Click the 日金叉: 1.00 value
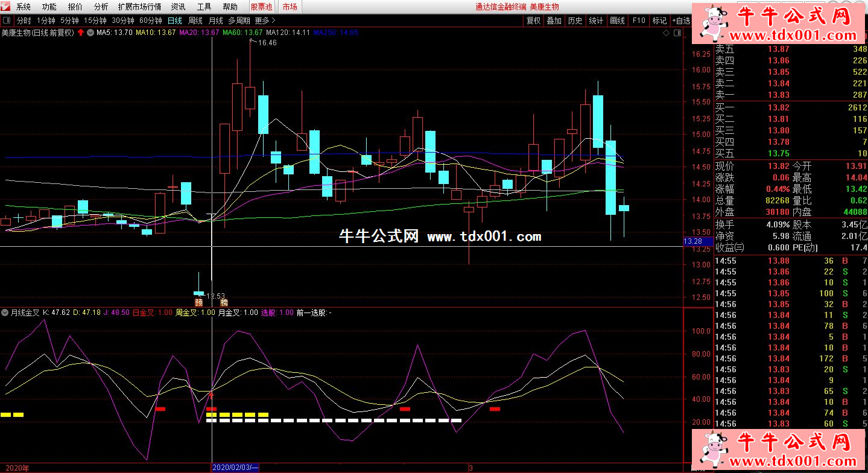Image resolution: width=868 pixels, height=473 pixels. pos(152,313)
